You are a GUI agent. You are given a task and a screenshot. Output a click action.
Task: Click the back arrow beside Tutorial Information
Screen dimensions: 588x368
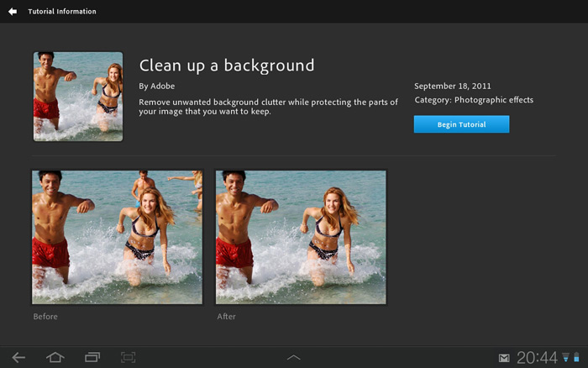pyautogui.click(x=13, y=12)
